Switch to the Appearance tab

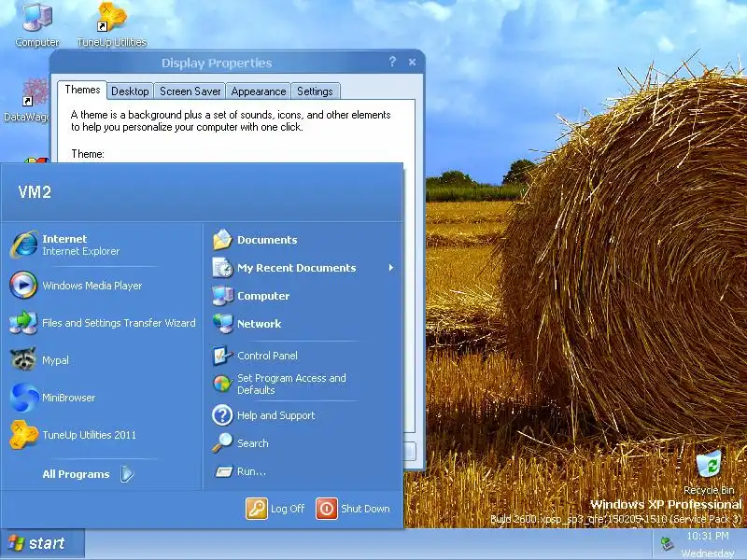(259, 91)
